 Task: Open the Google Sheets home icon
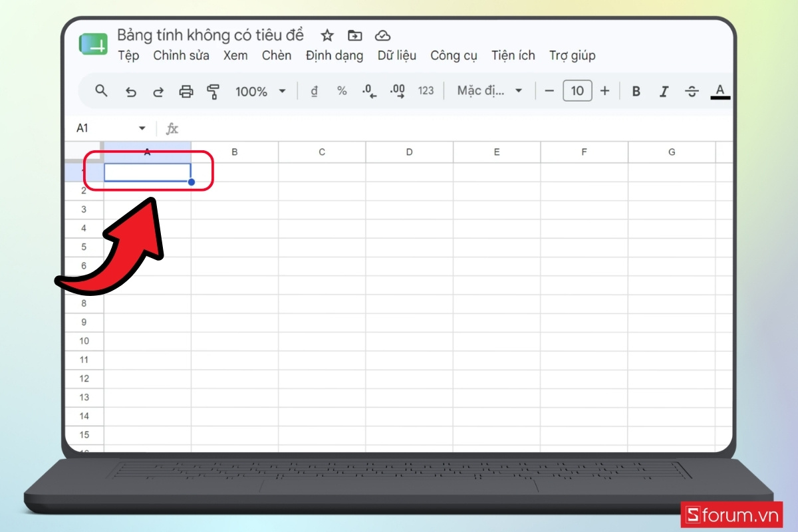92,45
